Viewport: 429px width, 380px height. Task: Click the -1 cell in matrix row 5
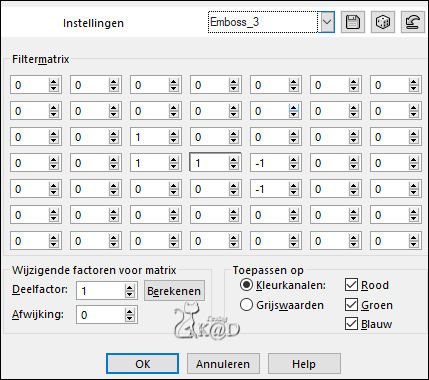[x=270, y=189]
